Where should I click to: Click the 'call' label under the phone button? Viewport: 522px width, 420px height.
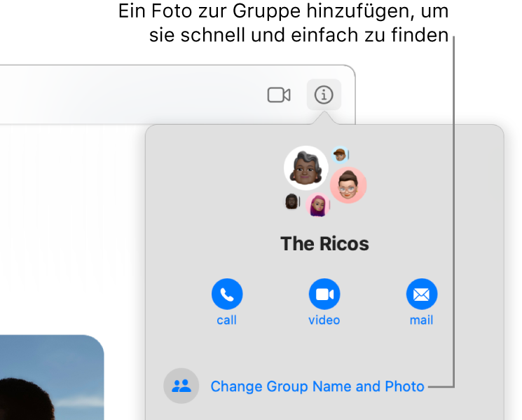click(x=227, y=320)
